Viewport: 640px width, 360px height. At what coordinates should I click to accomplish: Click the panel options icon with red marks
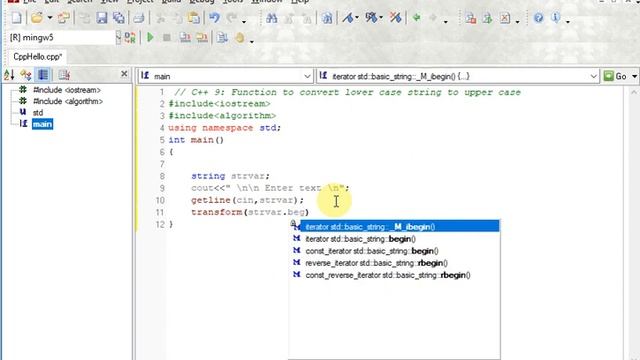[x=64, y=75]
